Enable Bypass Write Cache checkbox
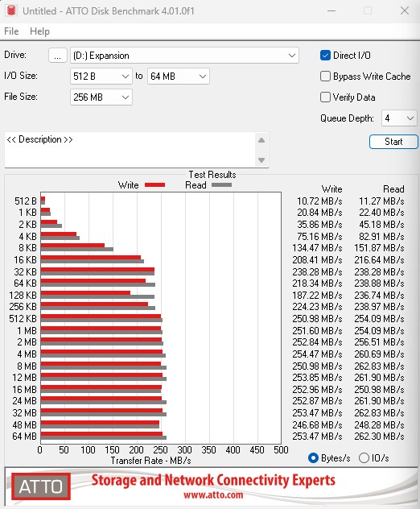 click(325, 77)
